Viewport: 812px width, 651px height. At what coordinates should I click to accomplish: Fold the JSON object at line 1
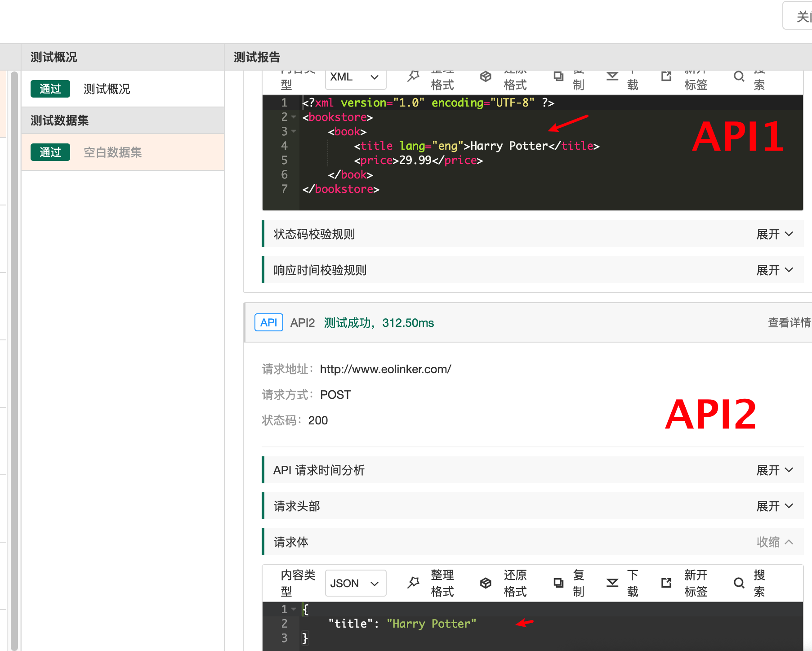tap(294, 610)
